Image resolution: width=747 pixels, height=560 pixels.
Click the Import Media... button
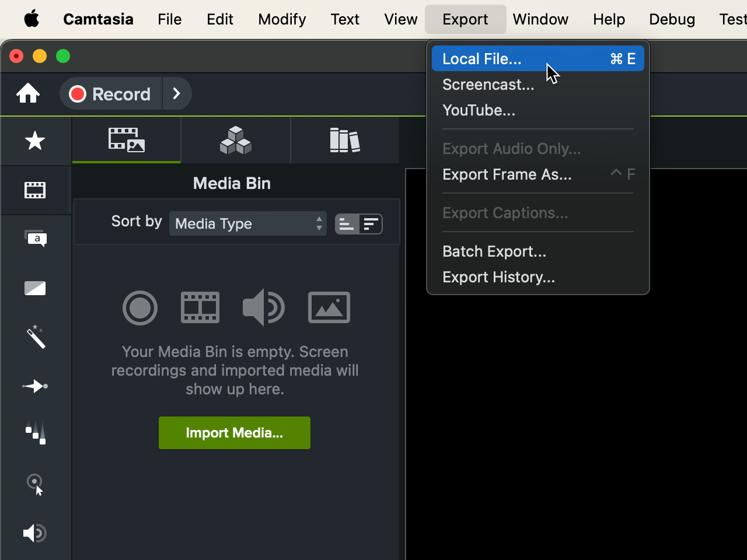pos(234,433)
